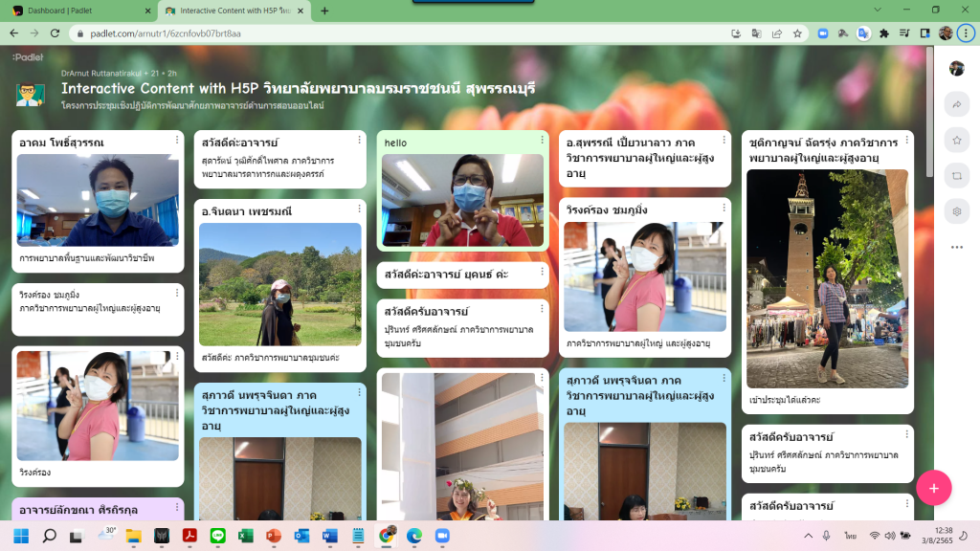Bookmark the page with the star icon

tap(797, 33)
